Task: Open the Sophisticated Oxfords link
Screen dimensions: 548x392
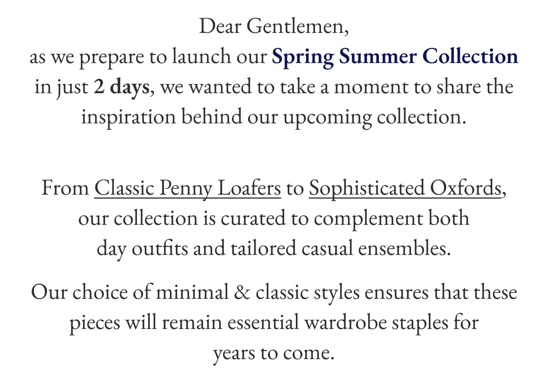Action: tap(405, 189)
